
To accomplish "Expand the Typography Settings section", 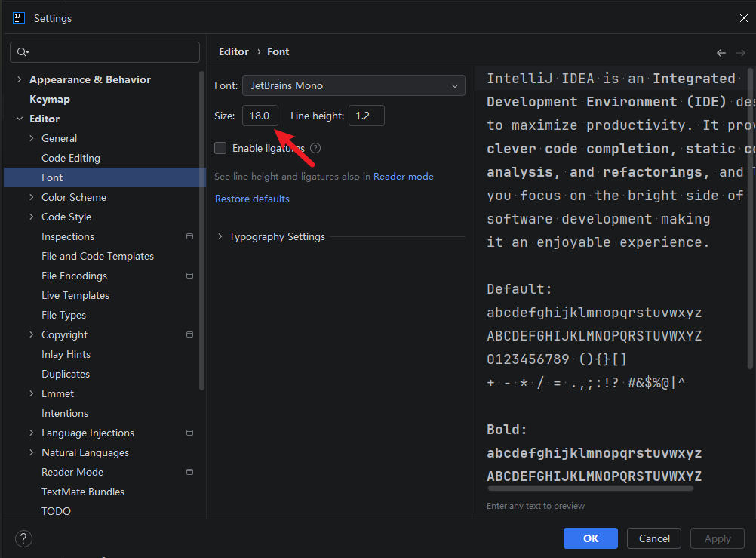I will pos(220,236).
